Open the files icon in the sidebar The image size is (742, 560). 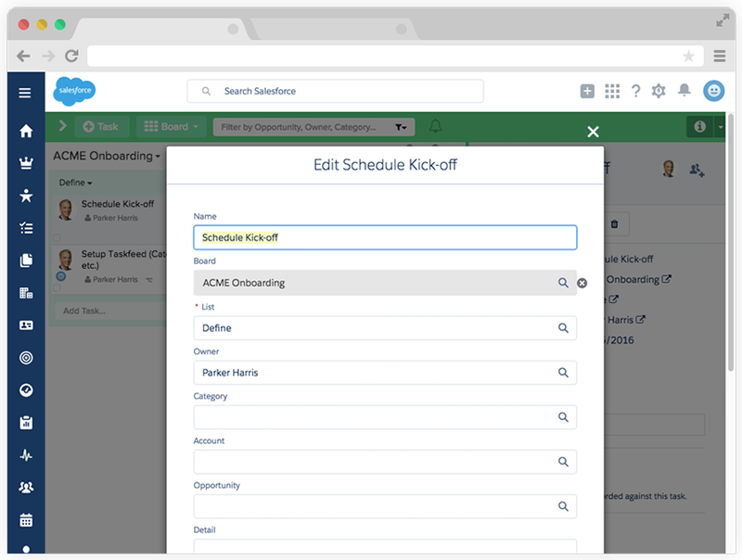(x=26, y=261)
